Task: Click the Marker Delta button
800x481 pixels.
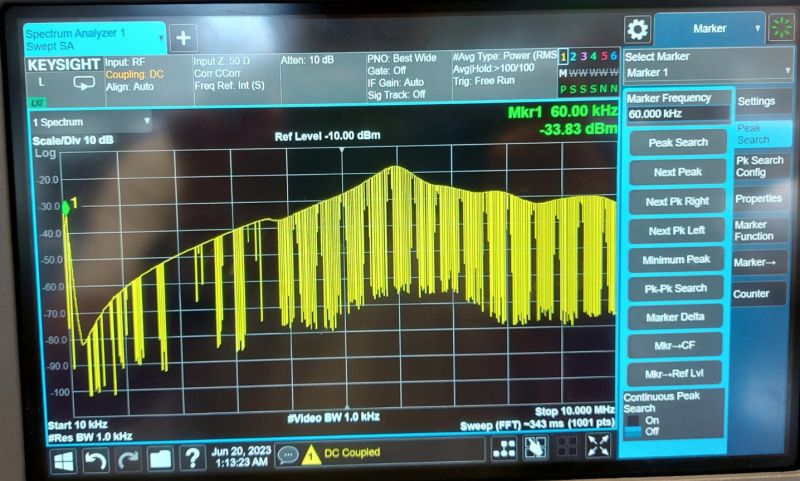Action: click(x=675, y=317)
